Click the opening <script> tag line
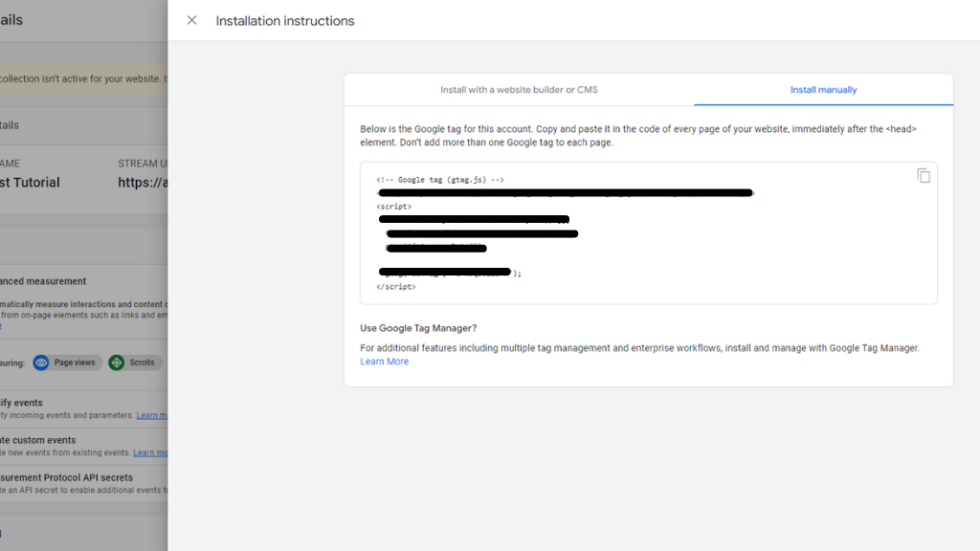This screenshot has width=980, height=551. point(393,207)
